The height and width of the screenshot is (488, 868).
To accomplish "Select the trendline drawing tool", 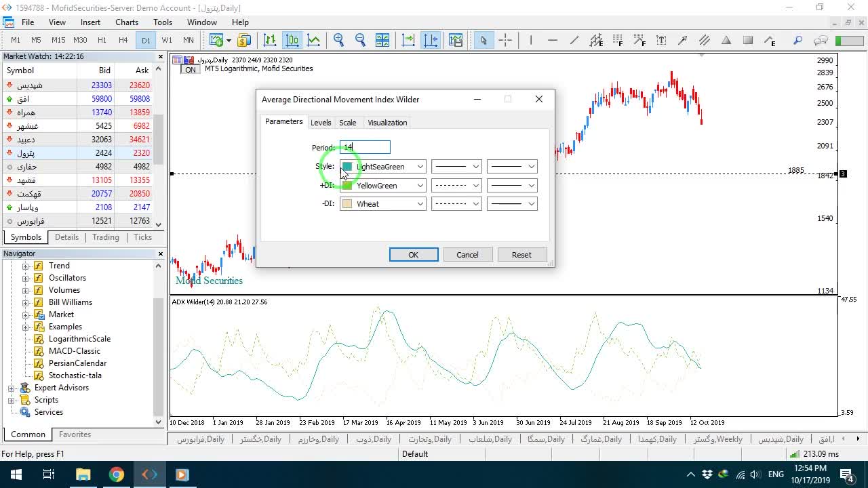I will click(x=574, y=40).
